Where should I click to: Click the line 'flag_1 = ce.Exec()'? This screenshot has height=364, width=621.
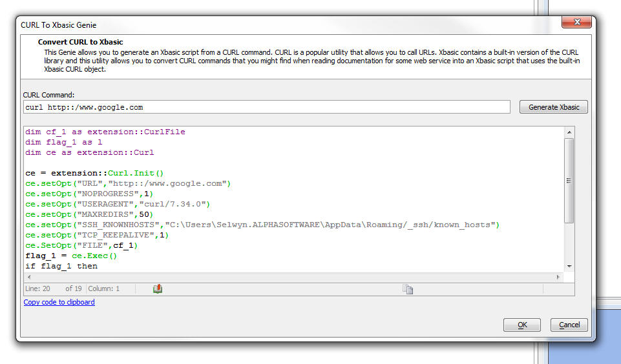pos(71,256)
